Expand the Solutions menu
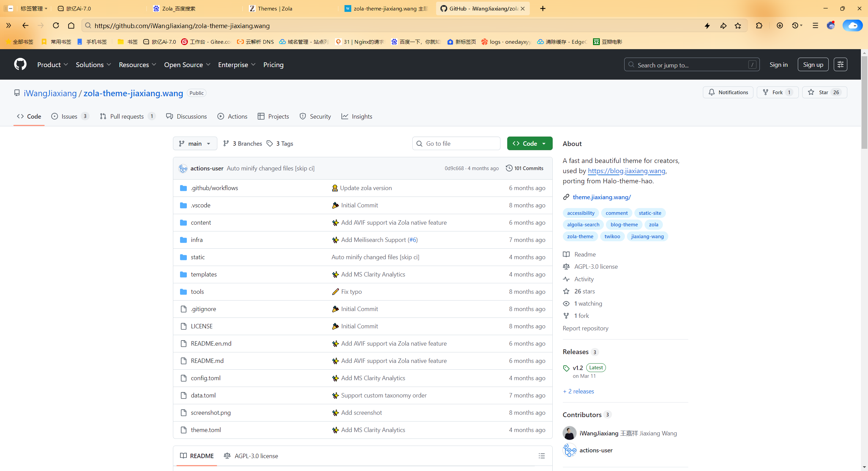 click(93, 64)
